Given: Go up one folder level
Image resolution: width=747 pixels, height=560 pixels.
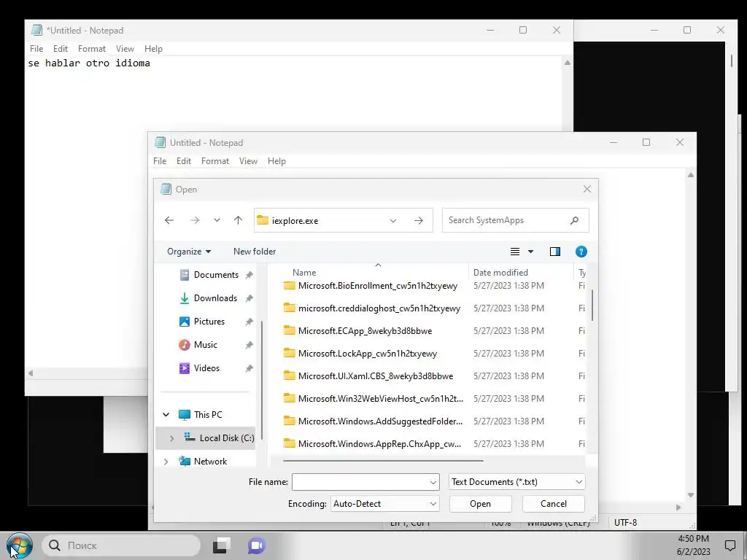Looking at the screenshot, I should (238, 220).
